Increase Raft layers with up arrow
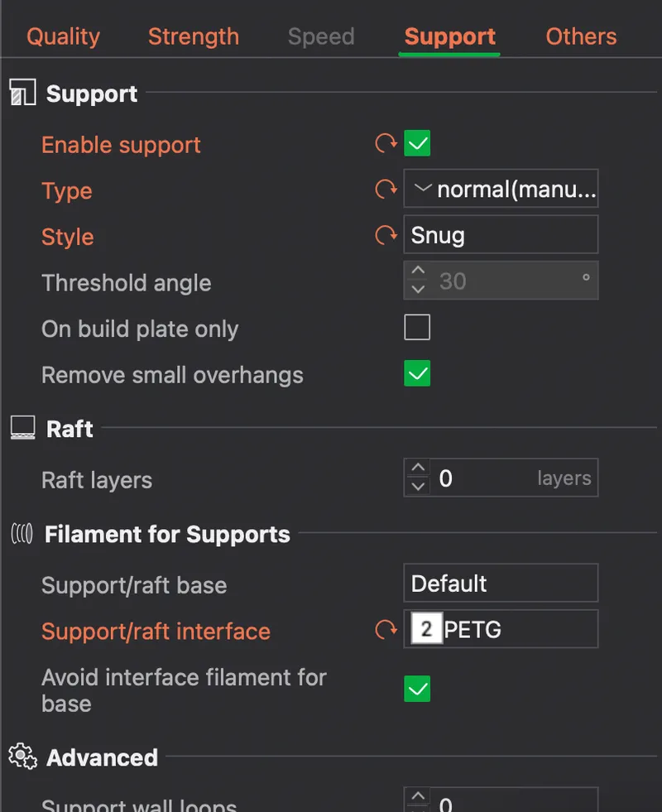Image resolution: width=662 pixels, height=812 pixels. pos(418,469)
